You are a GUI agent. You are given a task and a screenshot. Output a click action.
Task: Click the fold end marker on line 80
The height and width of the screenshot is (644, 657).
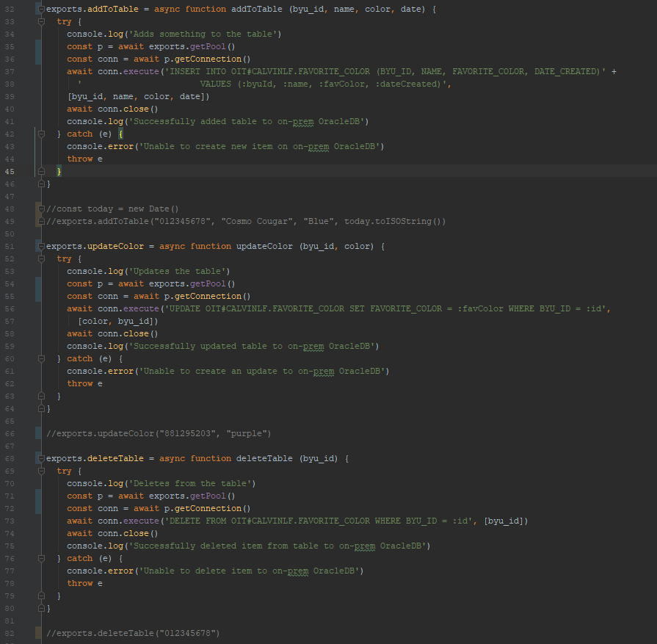point(41,608)
